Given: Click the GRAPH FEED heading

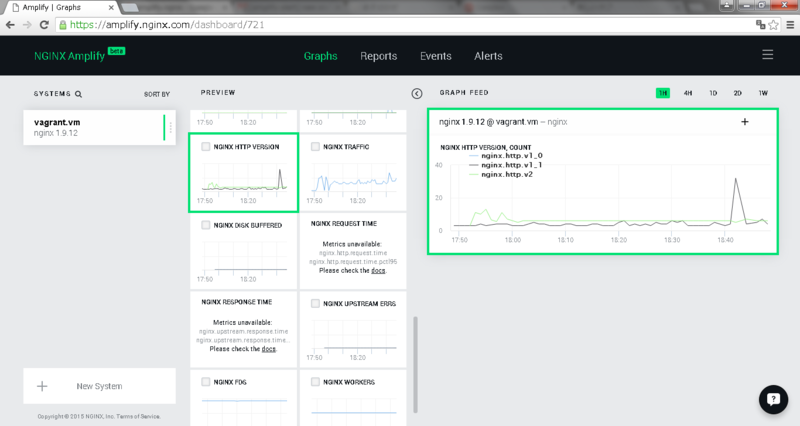Looking at the screenshot, I should 464,93.
